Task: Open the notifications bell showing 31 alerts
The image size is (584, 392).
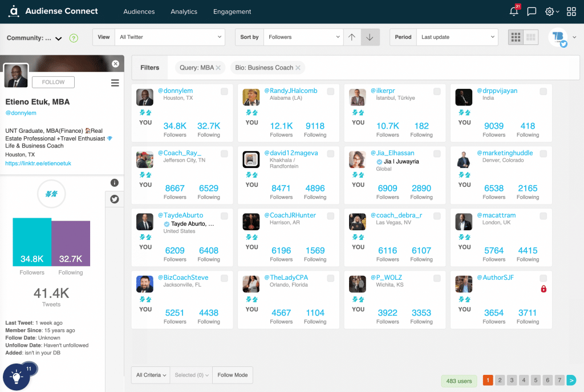Action: tap(513, 11)
